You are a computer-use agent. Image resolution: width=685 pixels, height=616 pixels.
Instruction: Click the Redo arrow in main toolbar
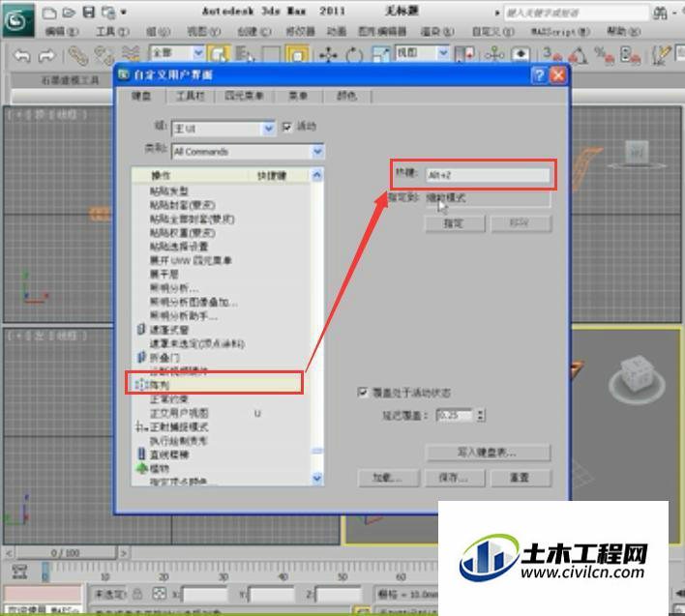46,55
